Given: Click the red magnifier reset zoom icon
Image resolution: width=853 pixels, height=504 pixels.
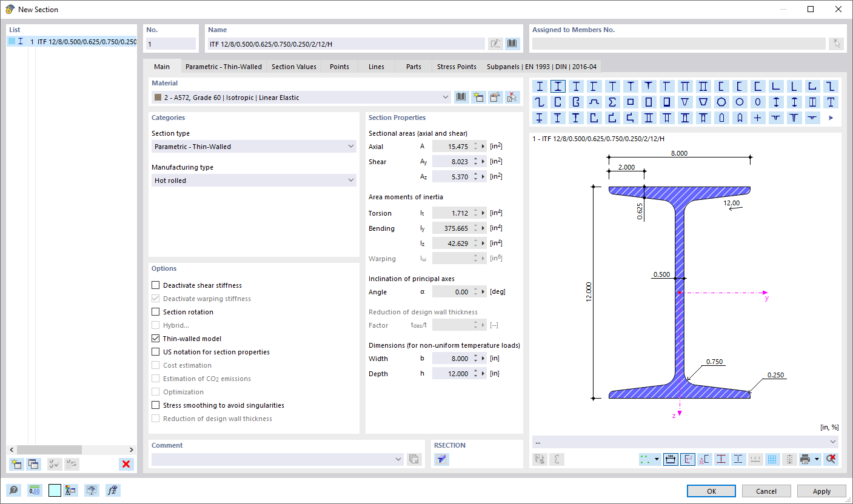Looking at the screenshot, I should click(x=830, y=459).
